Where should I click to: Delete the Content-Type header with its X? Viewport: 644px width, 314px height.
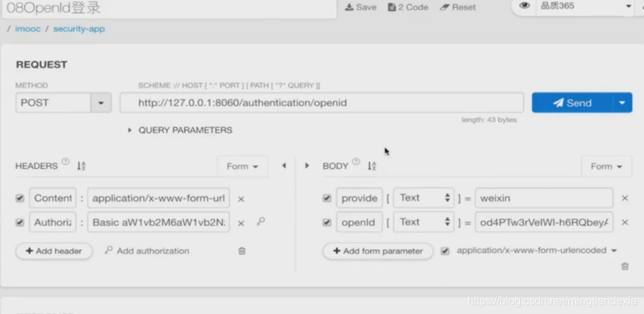click(241, 199)
